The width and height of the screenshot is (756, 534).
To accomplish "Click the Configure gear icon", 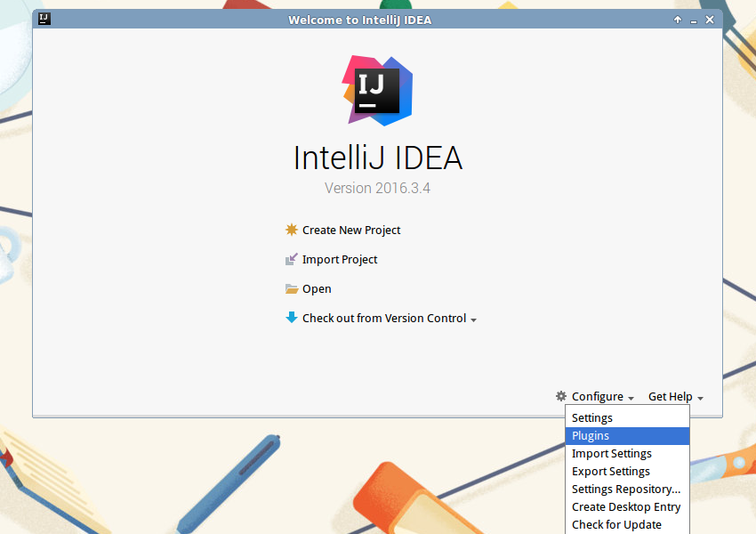I will click(560, 396).
